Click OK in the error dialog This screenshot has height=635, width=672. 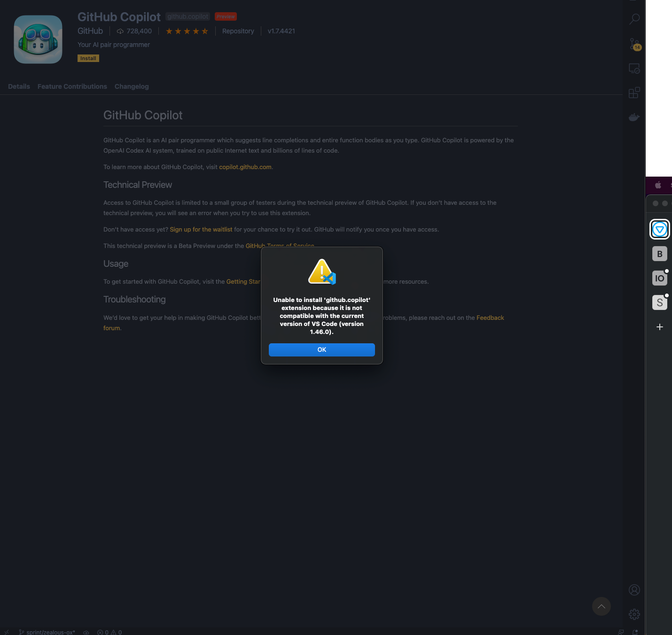click(x=322, y=350)
